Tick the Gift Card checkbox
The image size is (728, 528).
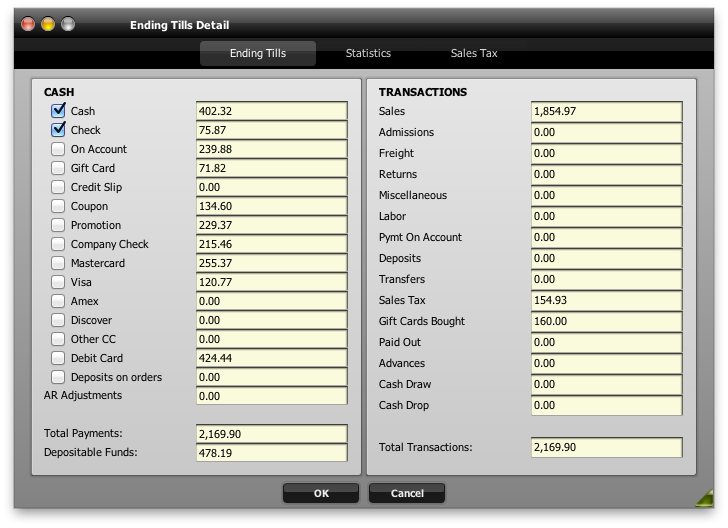click(58, 168)
